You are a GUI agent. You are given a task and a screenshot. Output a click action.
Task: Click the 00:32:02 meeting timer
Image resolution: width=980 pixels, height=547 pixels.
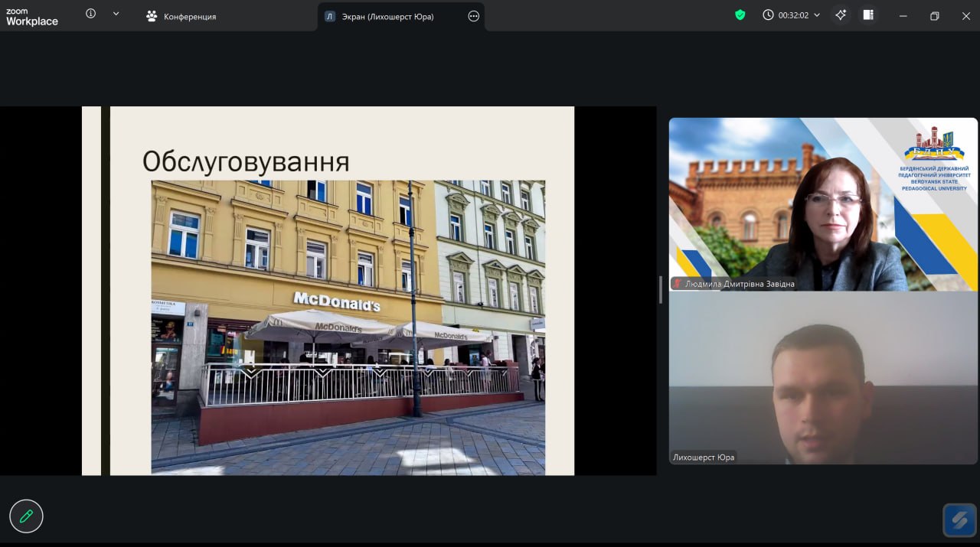tap(792, 15)
